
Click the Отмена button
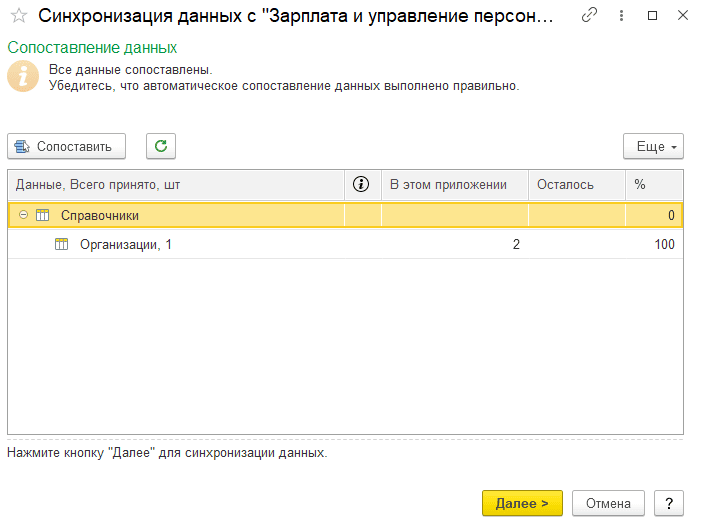(x=608, y=503)
